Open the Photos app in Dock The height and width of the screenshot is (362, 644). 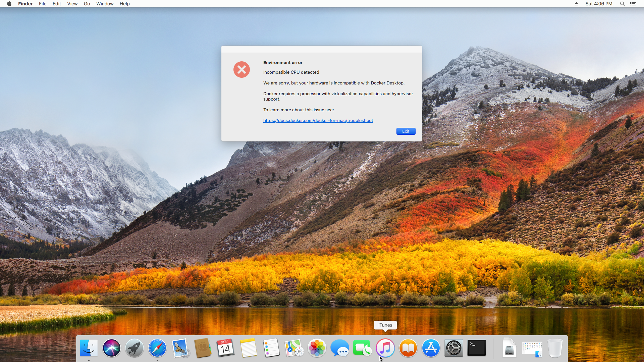click(x=317, y=348)
